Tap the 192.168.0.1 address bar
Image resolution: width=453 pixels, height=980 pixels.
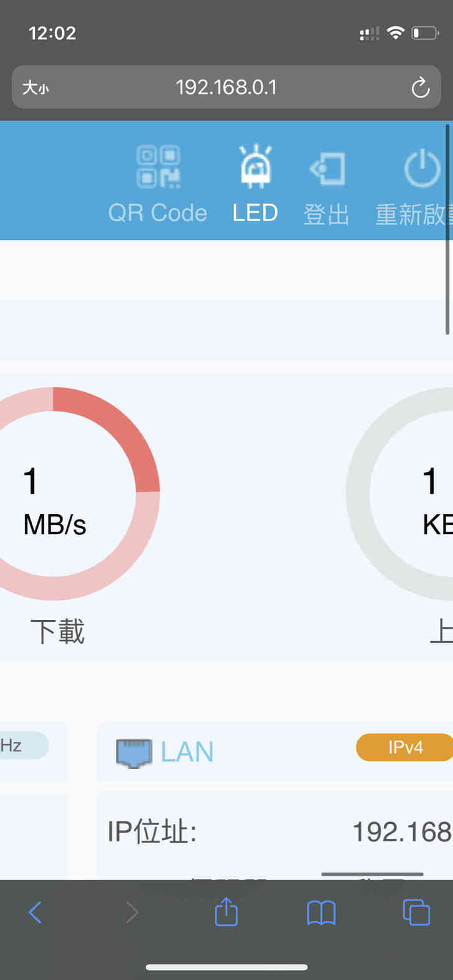(226, 88)
